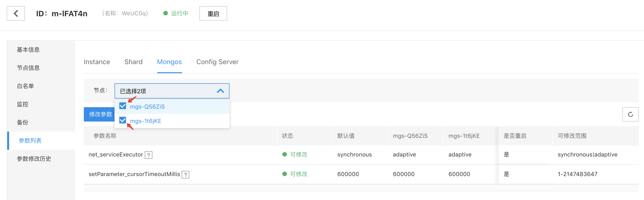The width and height of the screenshot is (644, 200).
Task: Open 节点信息 in the sidebar
Action: click(28, 68)
